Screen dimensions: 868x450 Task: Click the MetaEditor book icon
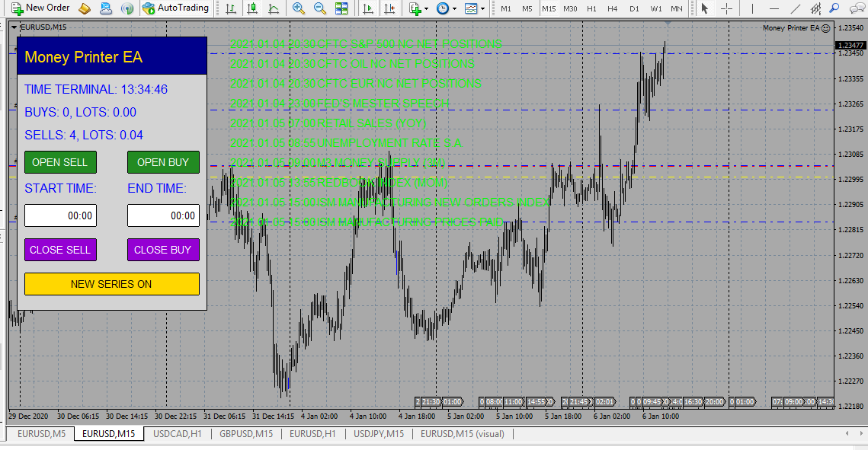pos(85,8)
